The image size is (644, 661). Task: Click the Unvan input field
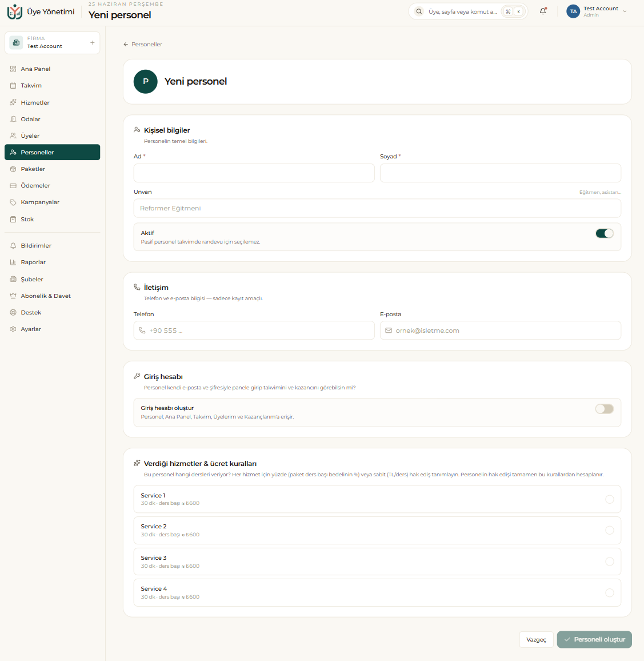tap(377, 208)
